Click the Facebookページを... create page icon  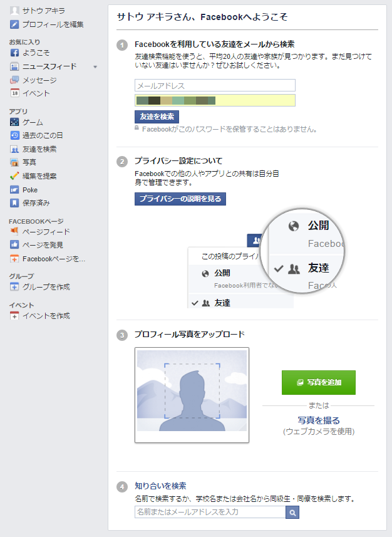[14, 259]
